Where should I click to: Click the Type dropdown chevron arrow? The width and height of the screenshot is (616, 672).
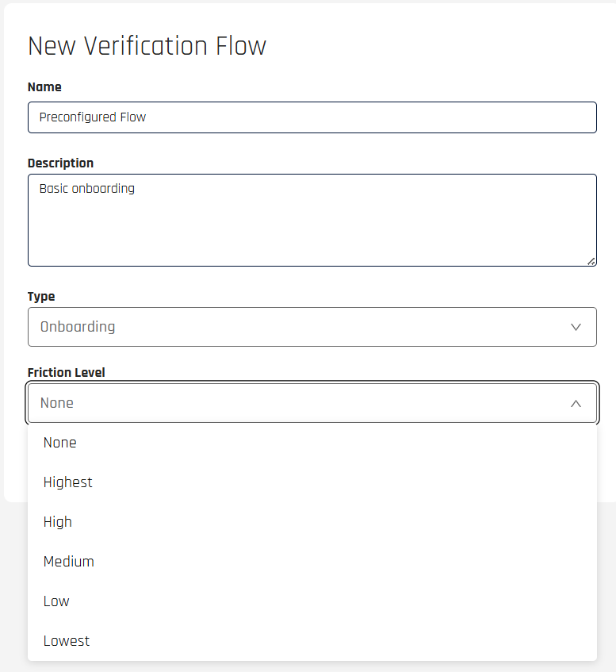[576, 327]
